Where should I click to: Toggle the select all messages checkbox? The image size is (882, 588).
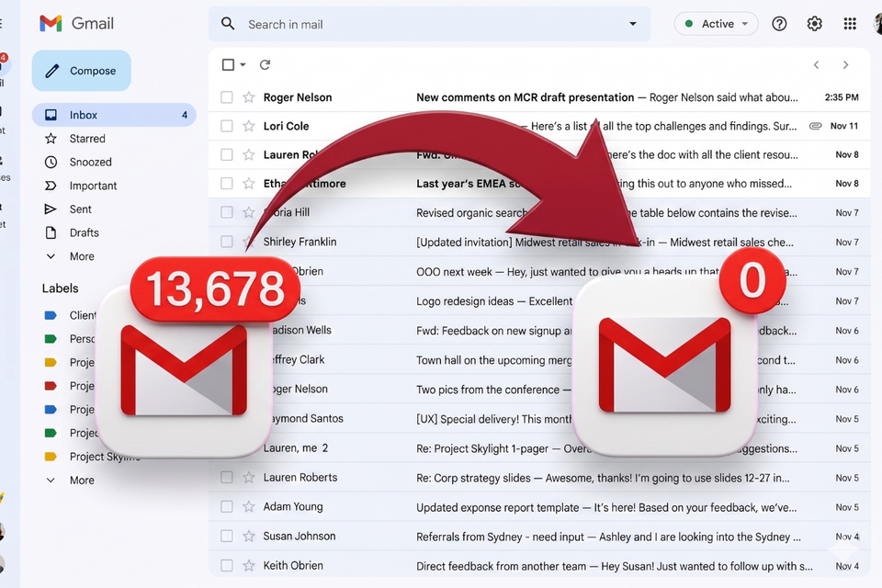228,64
